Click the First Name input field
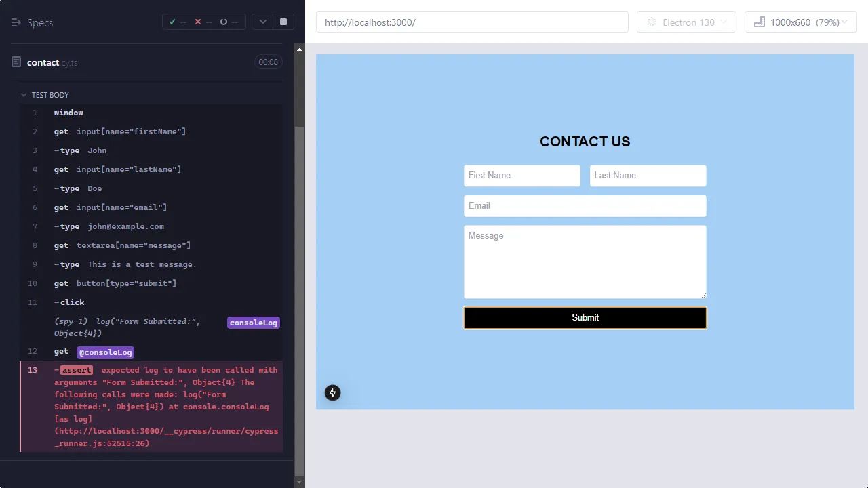Screen dimensions: 868x488 point(522,176)
